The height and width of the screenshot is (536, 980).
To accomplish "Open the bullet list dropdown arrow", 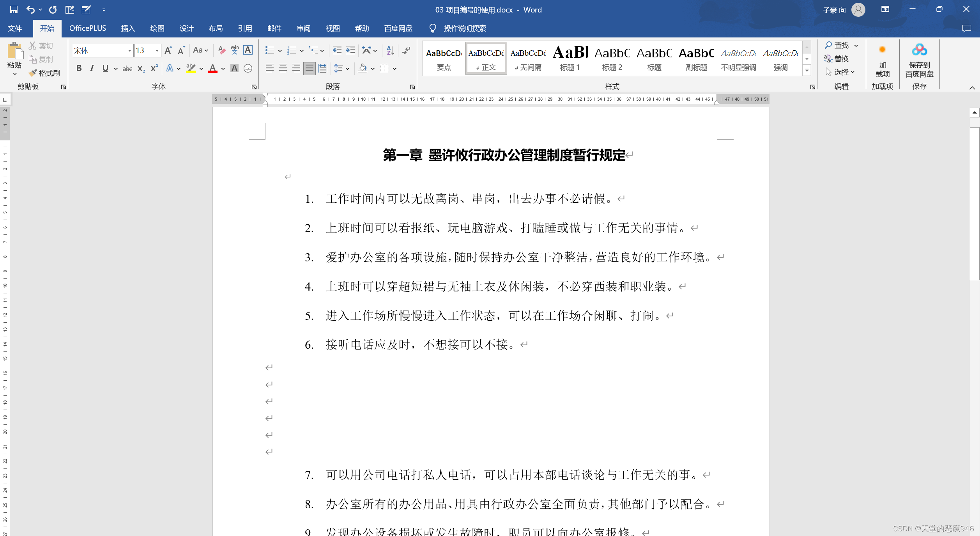I will click(x=280, y=51).
